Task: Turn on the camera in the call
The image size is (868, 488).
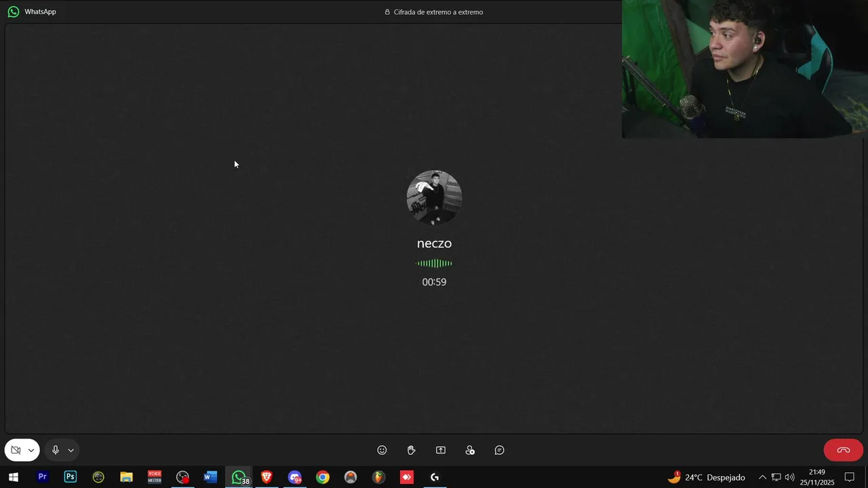Action: click(16, 450)
